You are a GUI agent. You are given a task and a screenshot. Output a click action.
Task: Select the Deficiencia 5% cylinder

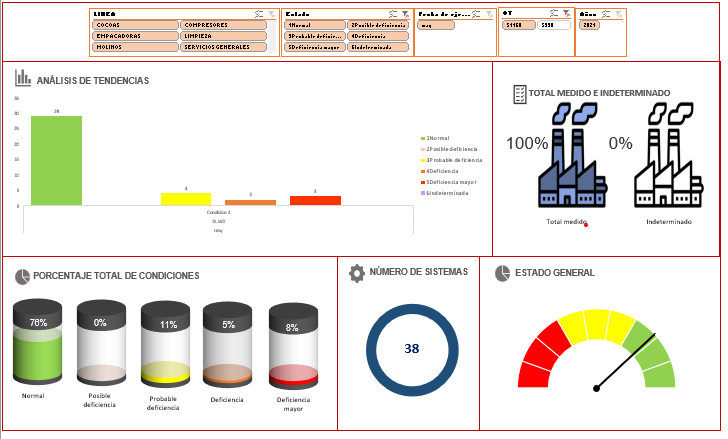[228, 345]
